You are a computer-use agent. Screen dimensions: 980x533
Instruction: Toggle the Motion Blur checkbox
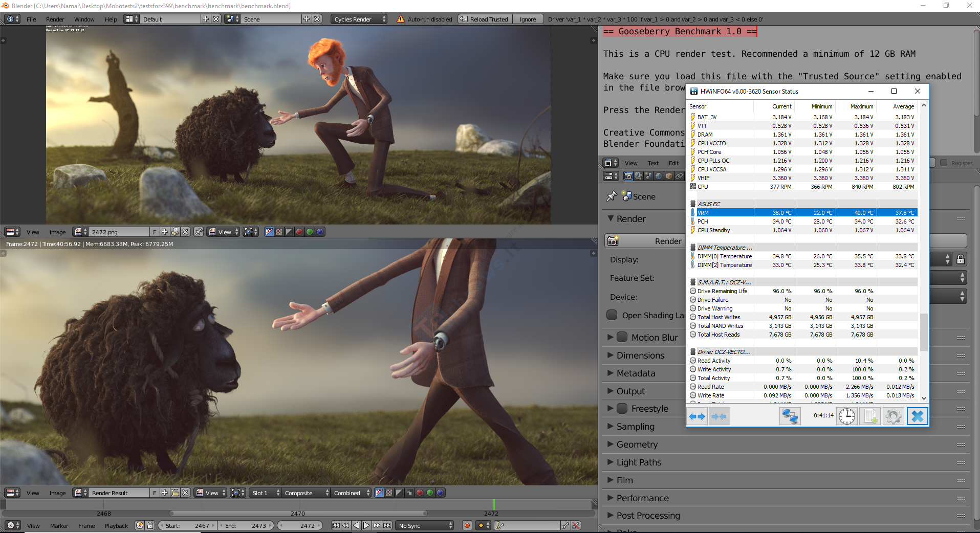622,337
